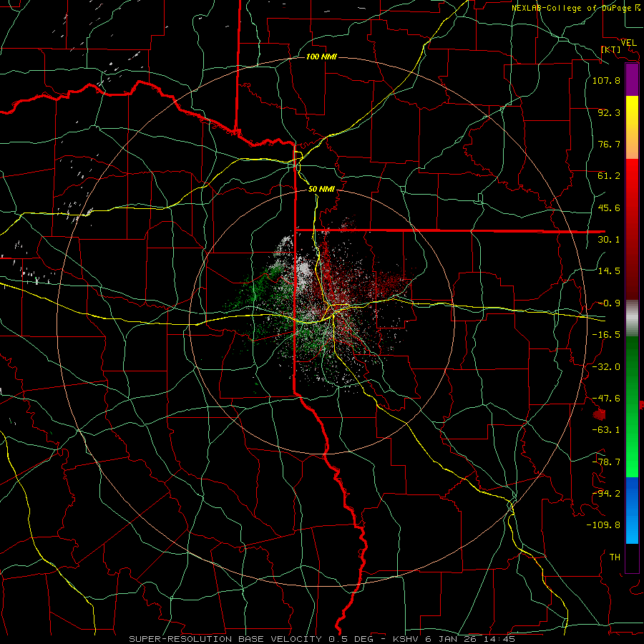The image size is (644, 644).
Task: Click the purple segment of the color bar
Action: point(632,79)
